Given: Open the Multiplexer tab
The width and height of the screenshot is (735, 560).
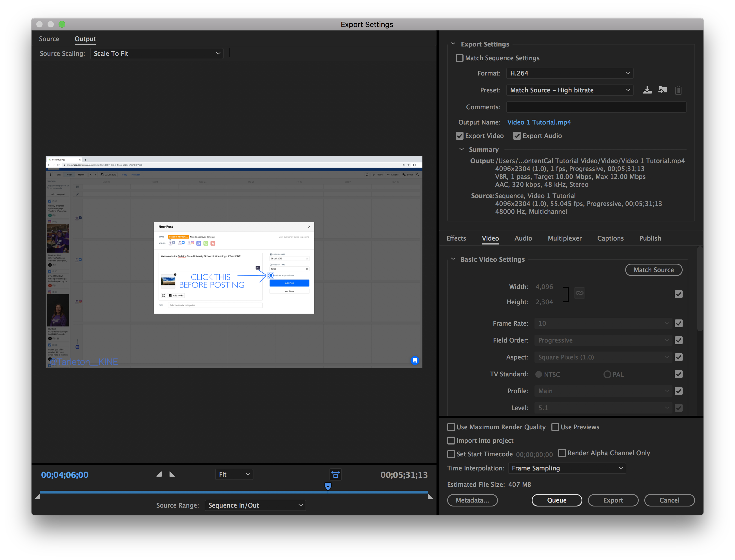Looking at the screenshot, I should (564, 238).
